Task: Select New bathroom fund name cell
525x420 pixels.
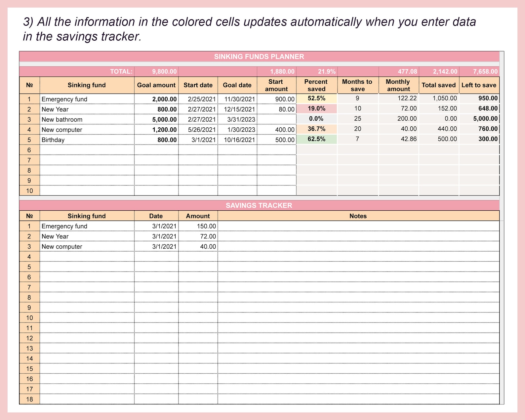Action: coord(87,119)
